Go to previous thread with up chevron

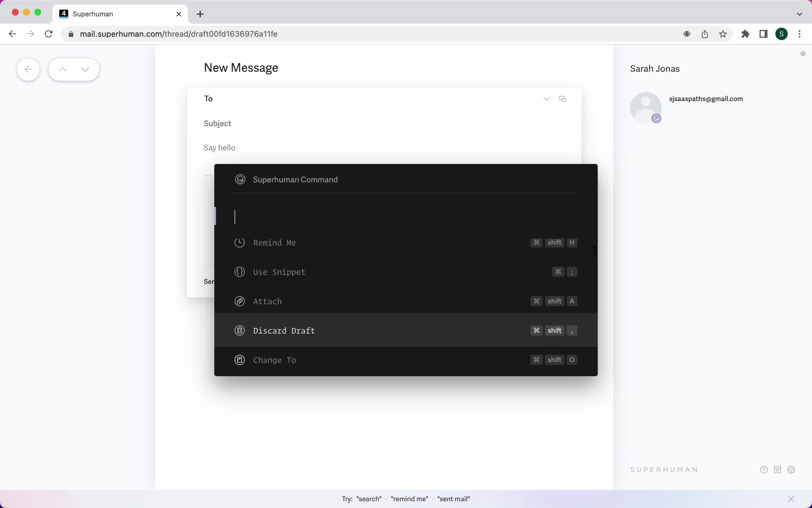pyautogui.click(x=62, y=69)
